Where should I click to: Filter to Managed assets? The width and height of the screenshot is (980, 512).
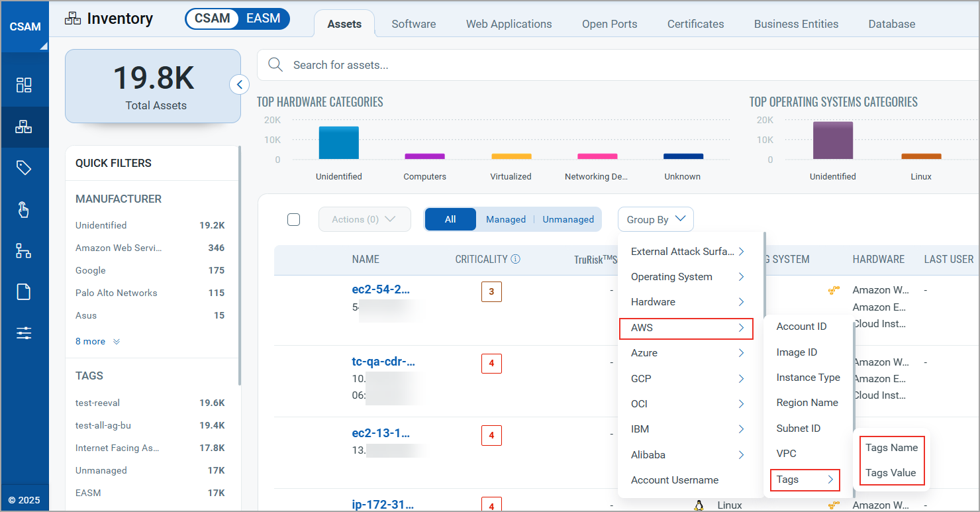[x=506, y=219]
